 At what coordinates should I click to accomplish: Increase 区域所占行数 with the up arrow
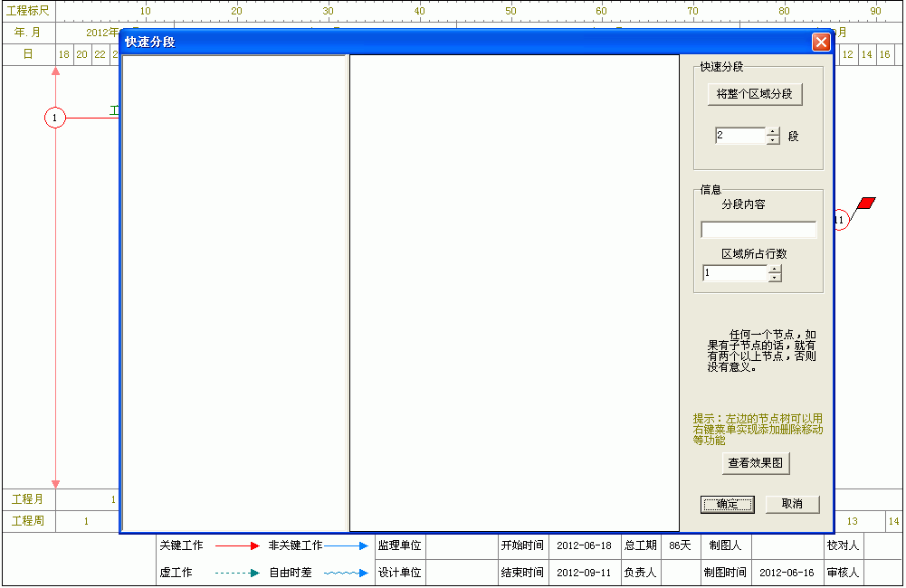pyautogui.click(x=775, y=270)
